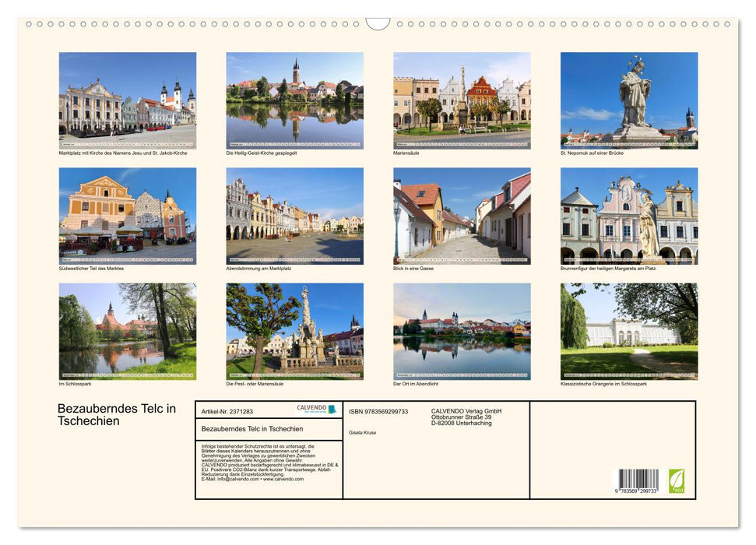Open the Im Schlosspark photo
Image resolution: width=756 pixels, height=545 pixels.
[128, 332]
